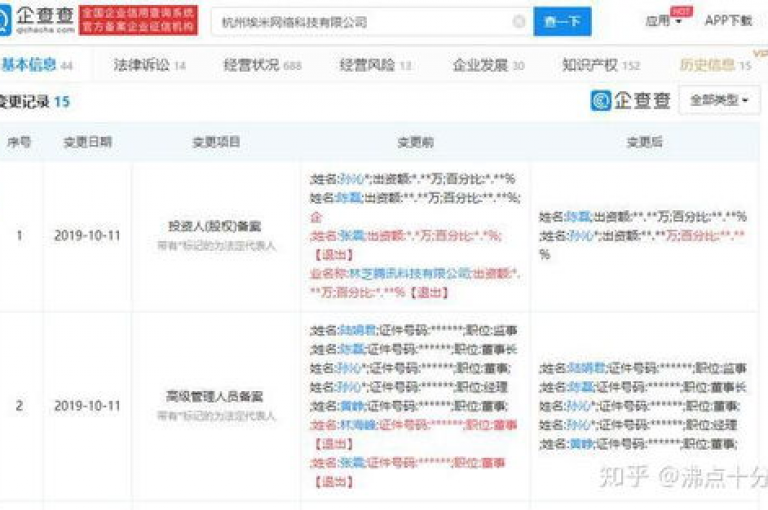
Task: Select the 2019-10-11 date in row 2
Action: tap(87, 406)
